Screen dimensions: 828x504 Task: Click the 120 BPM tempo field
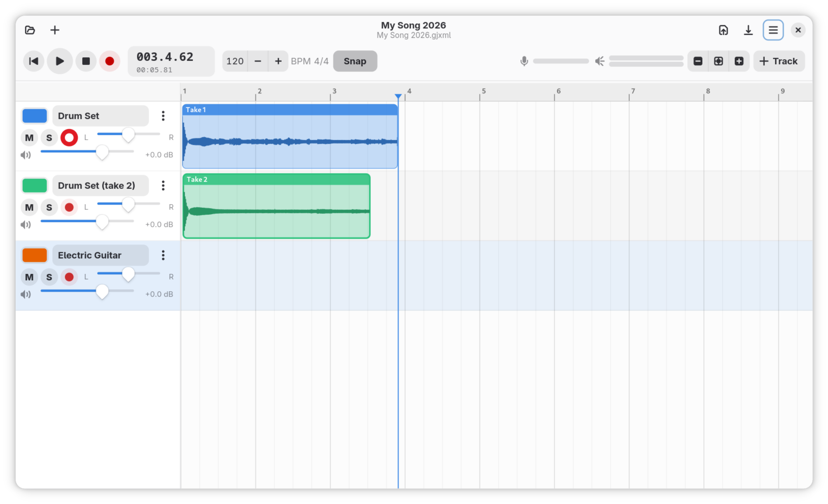[x=235, y=61]
